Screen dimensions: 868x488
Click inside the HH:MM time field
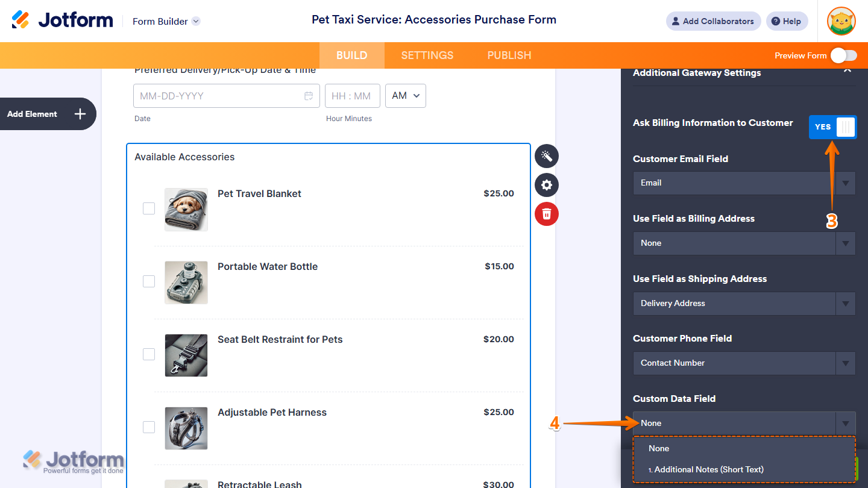(352, 95)
